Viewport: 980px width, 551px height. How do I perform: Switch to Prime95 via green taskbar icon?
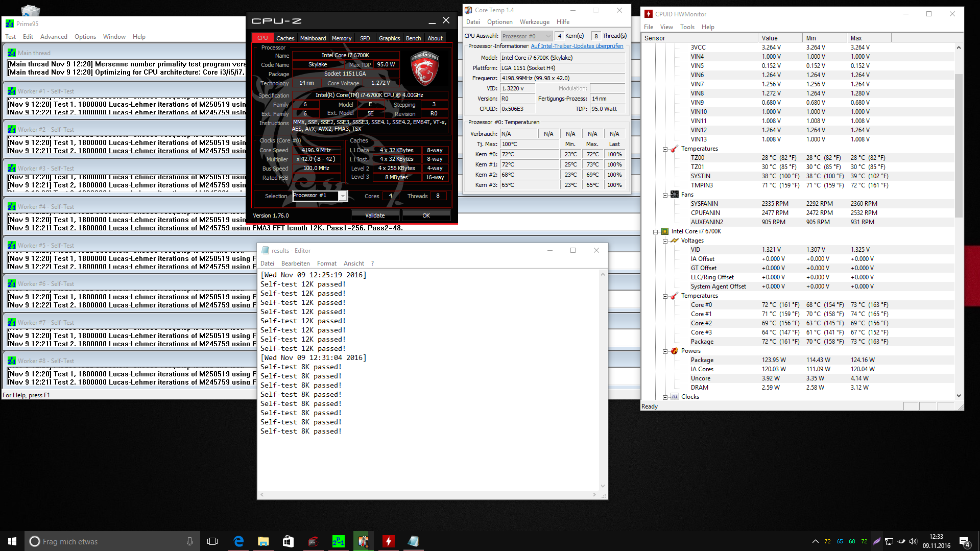tap(339, 541)
